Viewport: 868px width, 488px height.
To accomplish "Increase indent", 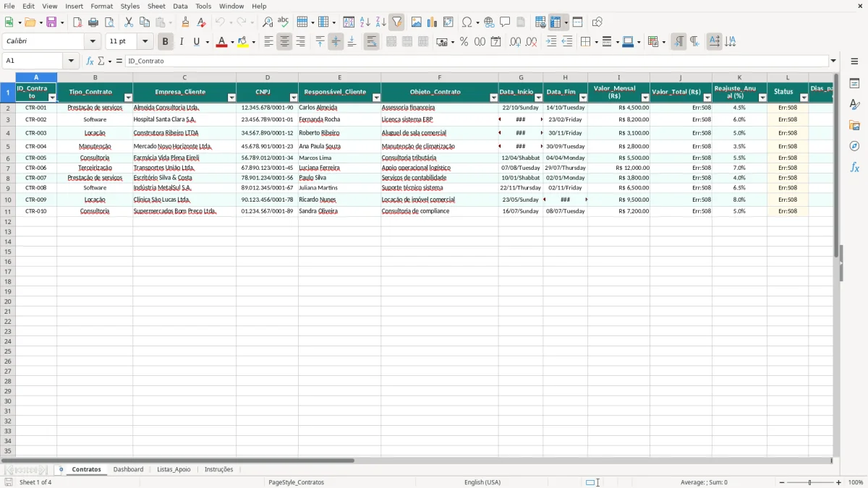I will (x=551, y=42).
